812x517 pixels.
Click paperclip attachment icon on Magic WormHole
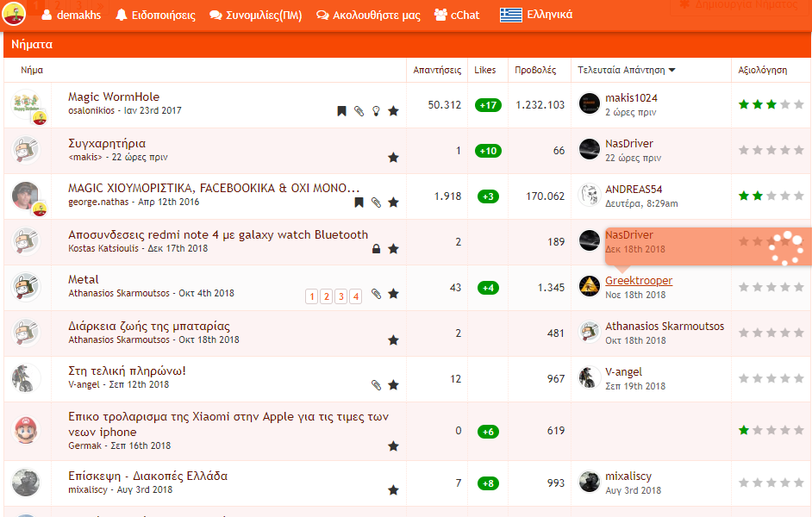click(359, 111)
